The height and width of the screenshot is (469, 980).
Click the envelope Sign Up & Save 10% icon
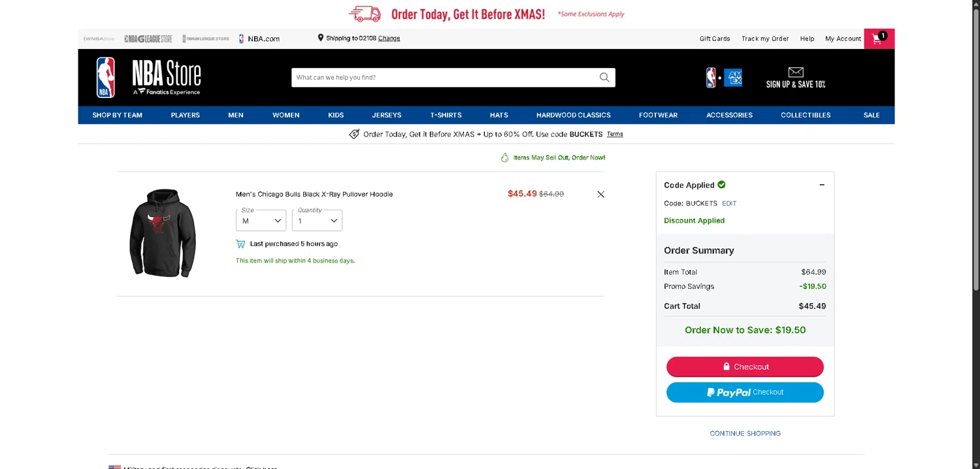pyautogui.click(x=796, y=78)
